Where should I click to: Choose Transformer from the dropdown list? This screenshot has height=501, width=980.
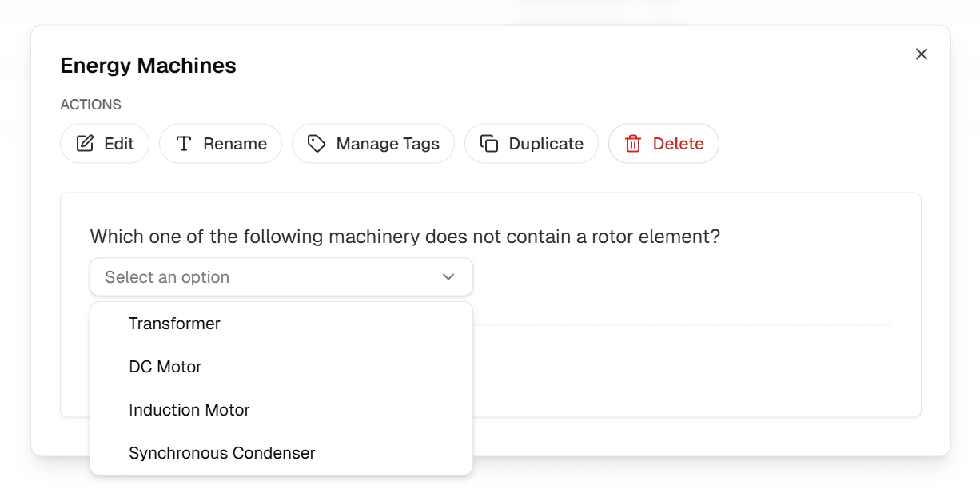tap(174, 324)
